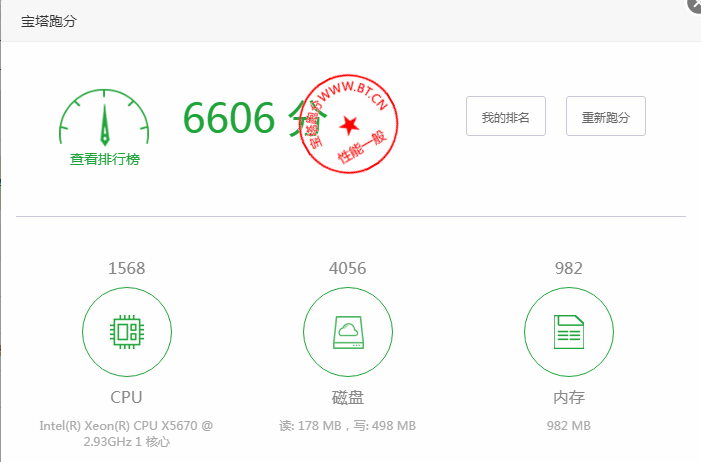Click the 重新跑分 button to rerun benchmark

606,116
